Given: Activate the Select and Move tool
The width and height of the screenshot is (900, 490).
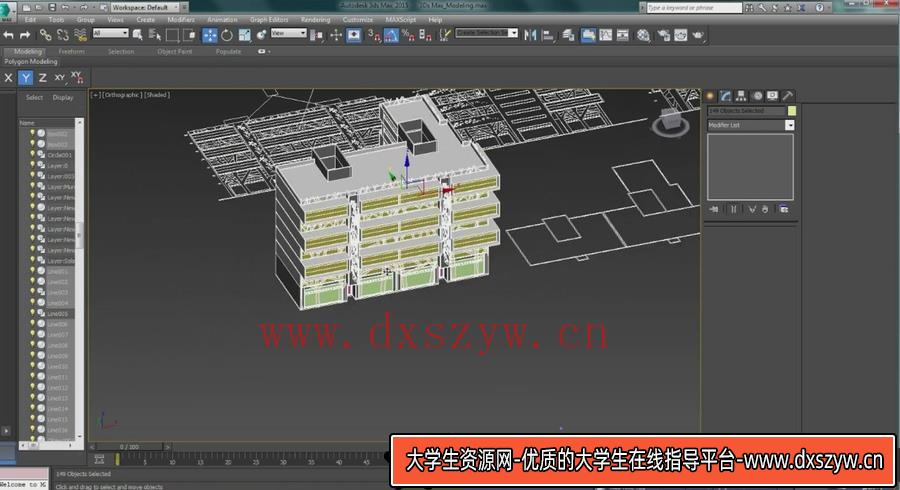Looking at the screenshot, I should (x=210, y=36).
